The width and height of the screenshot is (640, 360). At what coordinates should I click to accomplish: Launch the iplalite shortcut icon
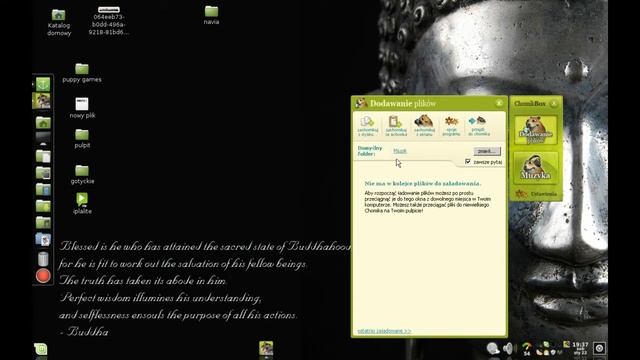tap(82, 199)
